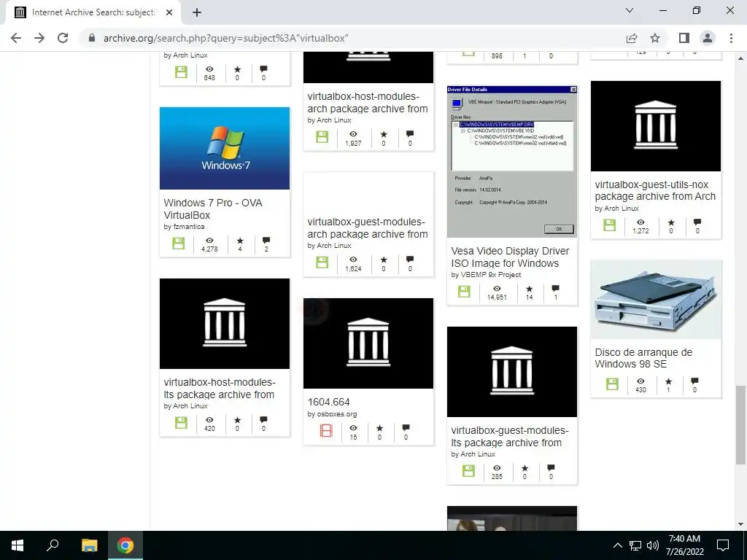Reload the archive.org page

(x=63, y=38)
